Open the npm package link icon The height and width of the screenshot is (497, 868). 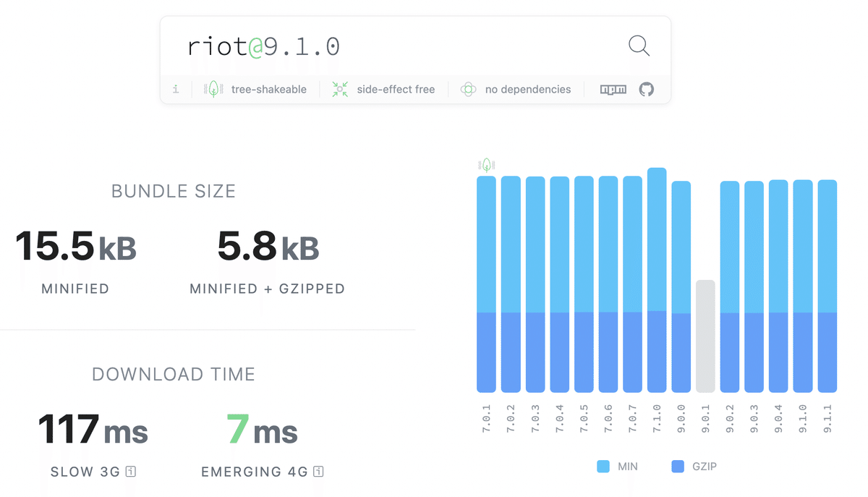613,90
